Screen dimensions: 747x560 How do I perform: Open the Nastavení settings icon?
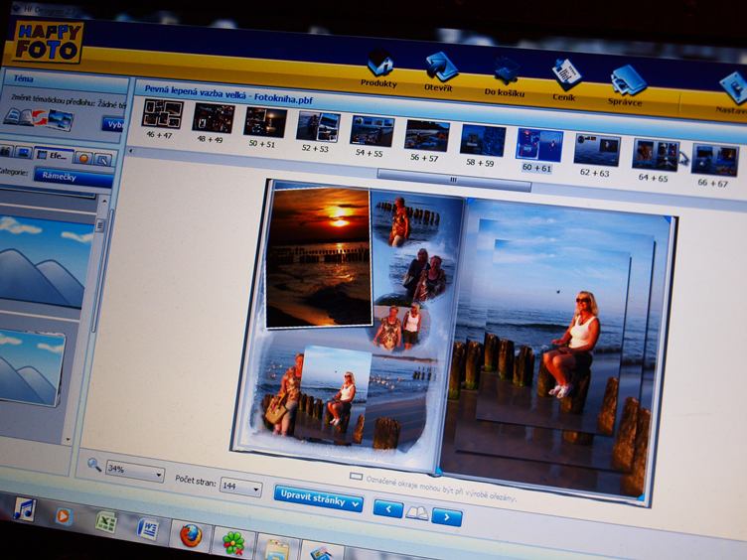tap(734, 87)
